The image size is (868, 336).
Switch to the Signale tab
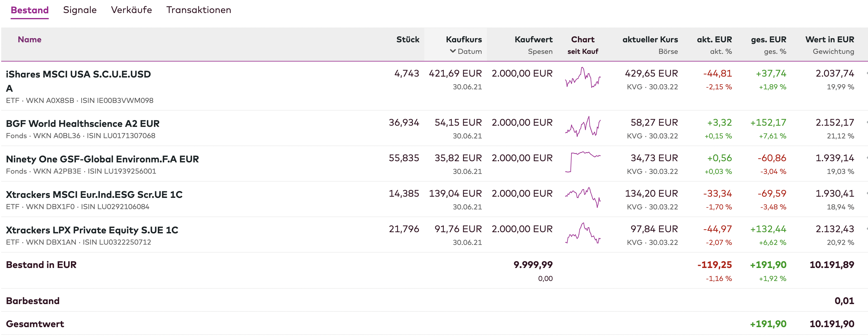pyautogui.click(x=80, y=10)
